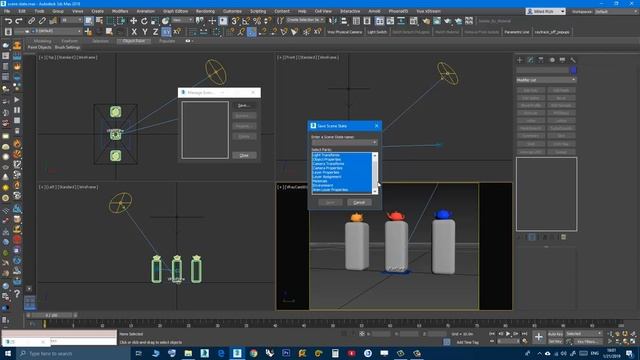Restrict to XY plane button

tap(166, 31)
